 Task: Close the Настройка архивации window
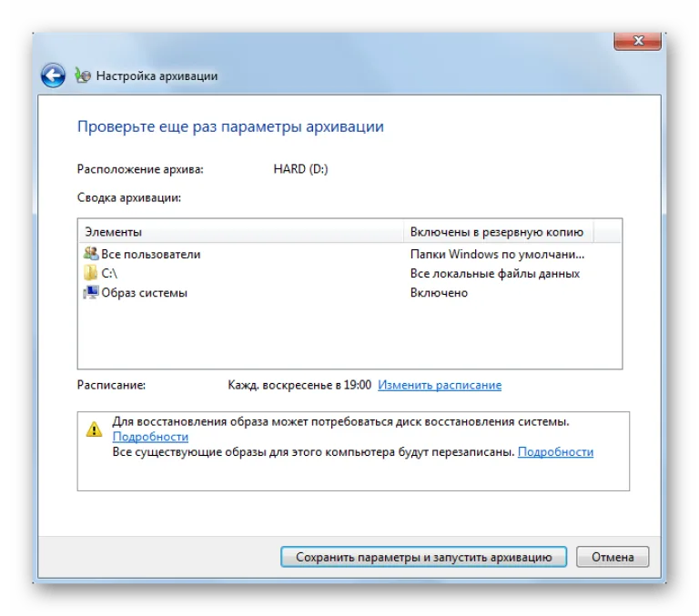click(x=637, y=41)
